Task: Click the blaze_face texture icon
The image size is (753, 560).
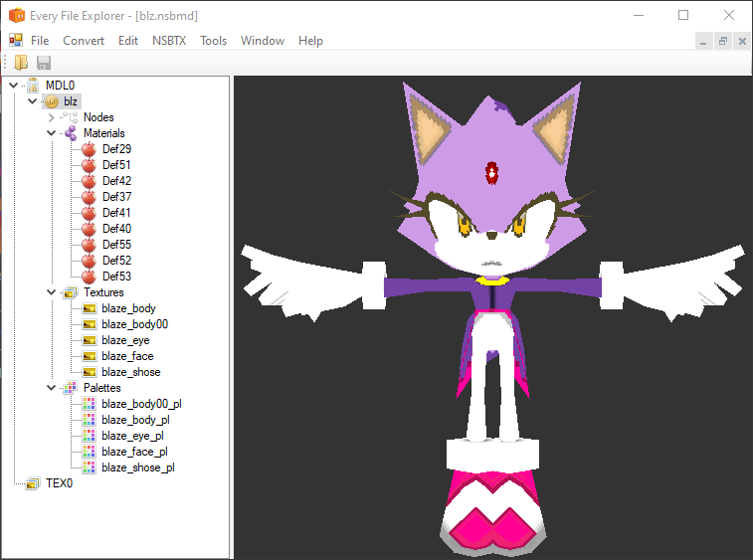Action: (x=90, y=356)
